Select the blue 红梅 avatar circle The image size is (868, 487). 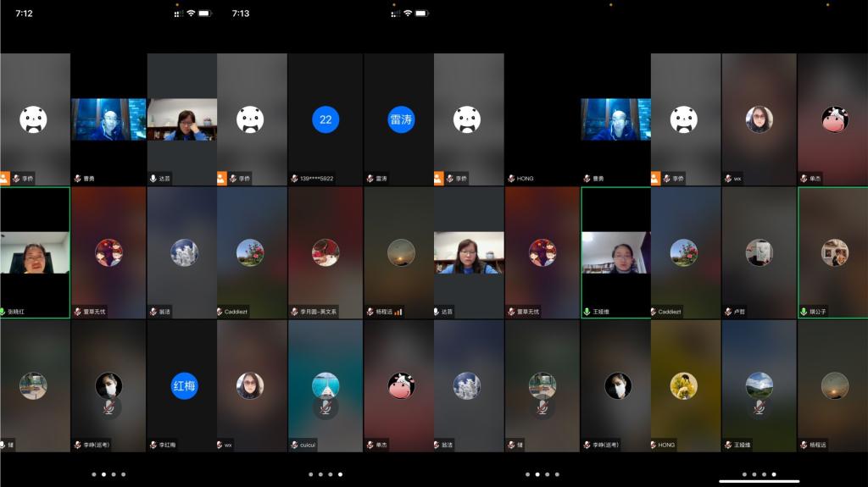pos(184,385)
